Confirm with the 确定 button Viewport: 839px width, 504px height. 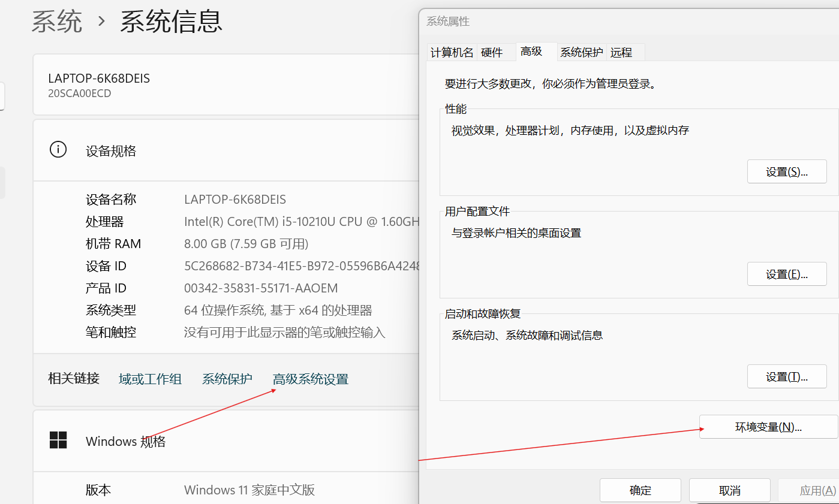pos(640,490)
